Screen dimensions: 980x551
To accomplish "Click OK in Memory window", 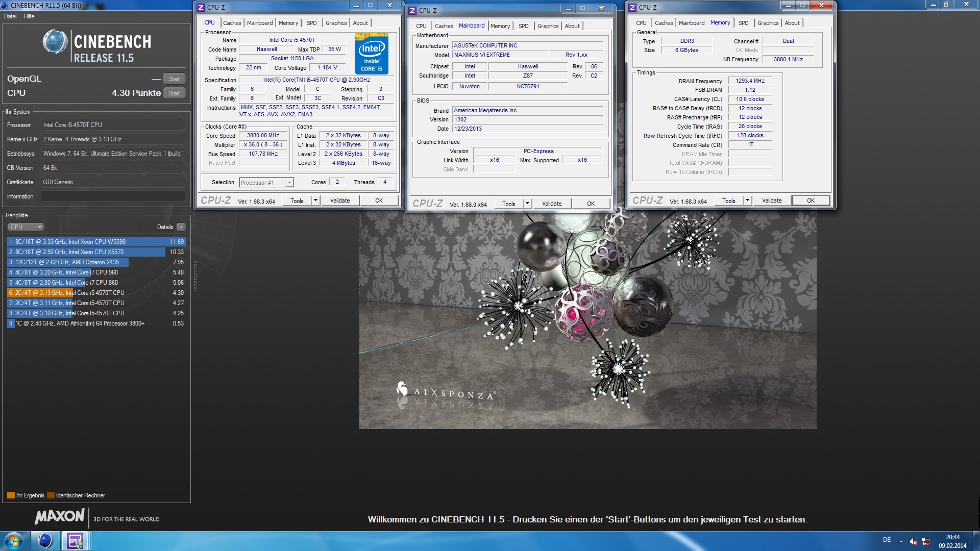I will pyautogui.click(x=811, y=201).
